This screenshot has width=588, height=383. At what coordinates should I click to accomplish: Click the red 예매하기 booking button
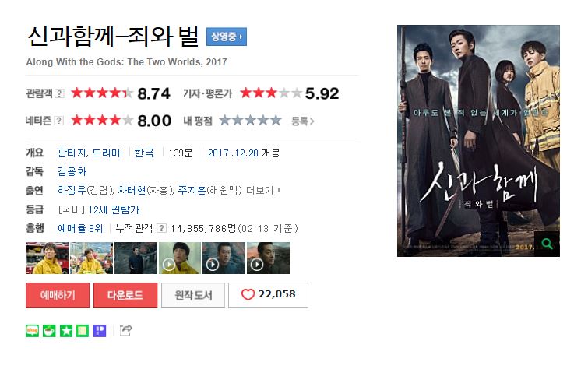tap(58, 295)
